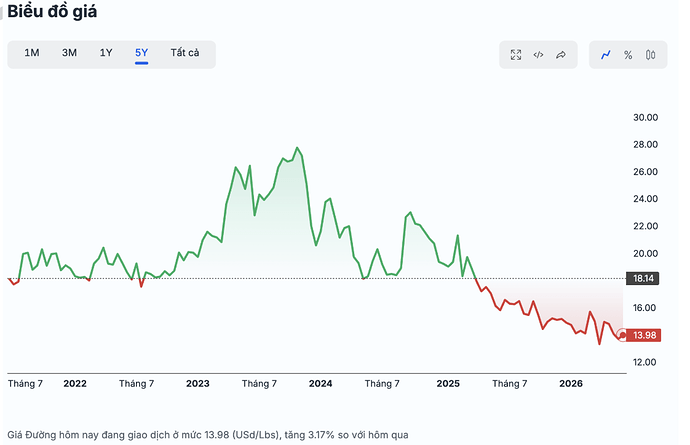690x445 pixels.
Task: Click the 2023 label on time axis
Action: 198,384
